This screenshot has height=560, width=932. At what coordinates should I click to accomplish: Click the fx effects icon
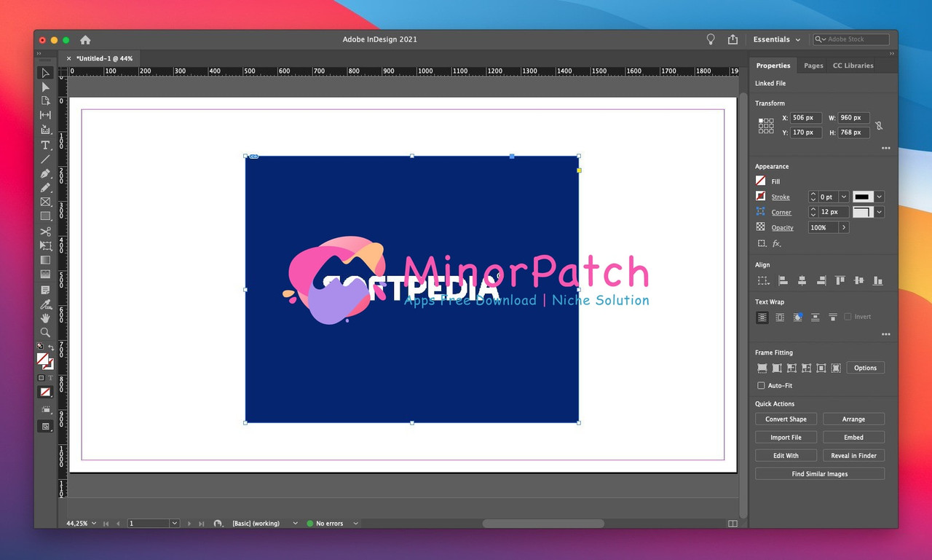click(776, 243)
